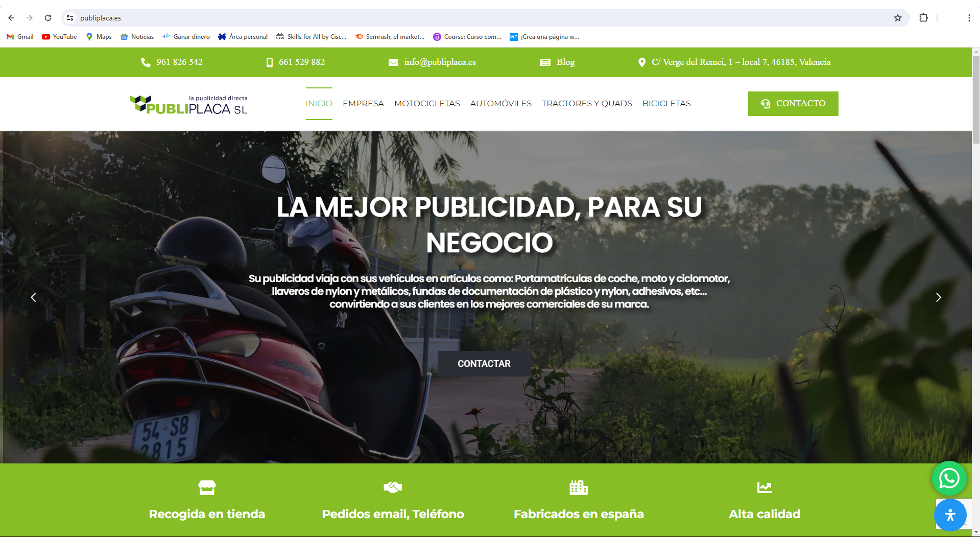The height and width of the screenshot is (537, 980).
Task: Open the BICICLETAS menu
Action: pyautogui.click(x=666, y=103)
